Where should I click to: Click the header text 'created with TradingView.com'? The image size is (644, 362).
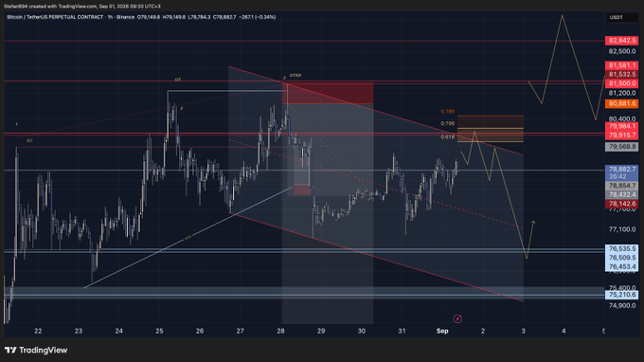[61, 7]
